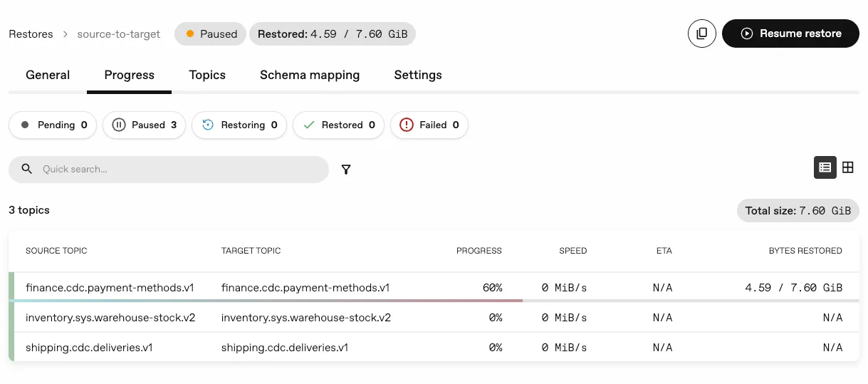Switch to Schema mapping tab
The width and height of the screenshot is (868, 384).
[310, 75]
